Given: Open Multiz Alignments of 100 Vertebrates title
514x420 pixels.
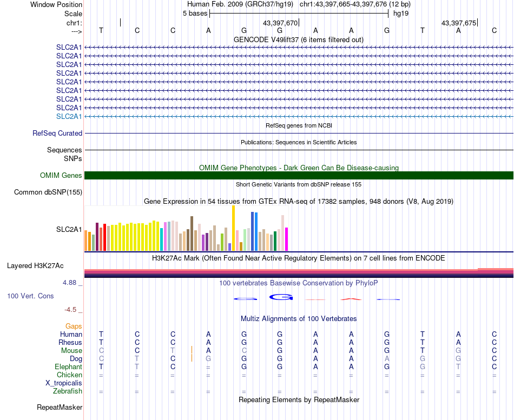Looking at the screenshot, I should click(299, 319).
